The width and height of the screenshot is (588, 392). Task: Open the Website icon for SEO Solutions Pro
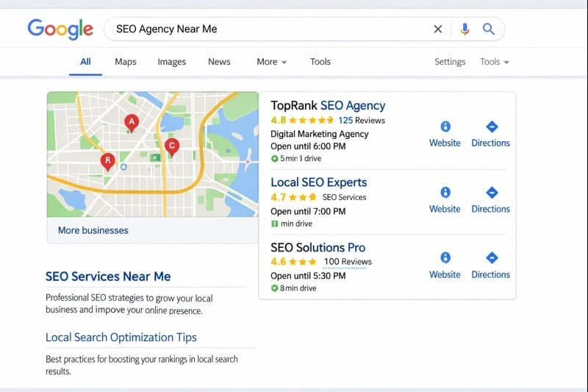tap(445, 257)
